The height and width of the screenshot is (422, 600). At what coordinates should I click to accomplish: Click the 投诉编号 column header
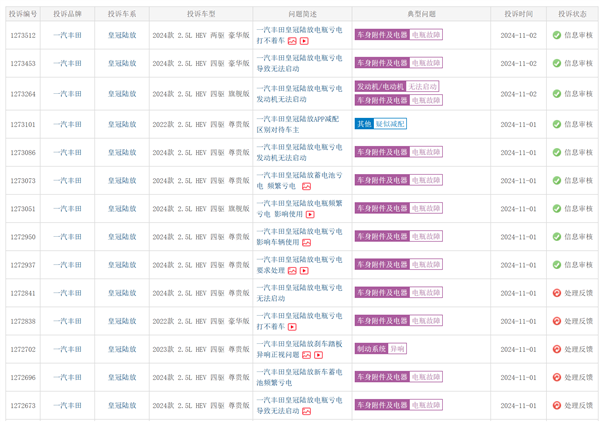[23, 14]
